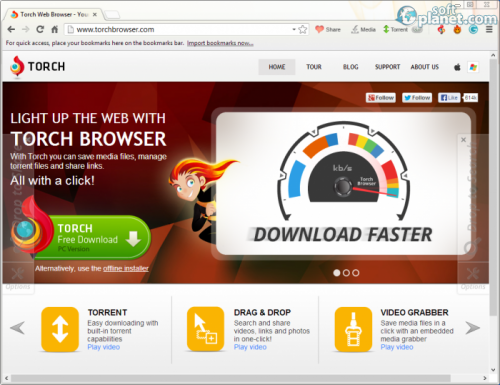
Task: Open the orange flame face extension icon
Action: 457,29
